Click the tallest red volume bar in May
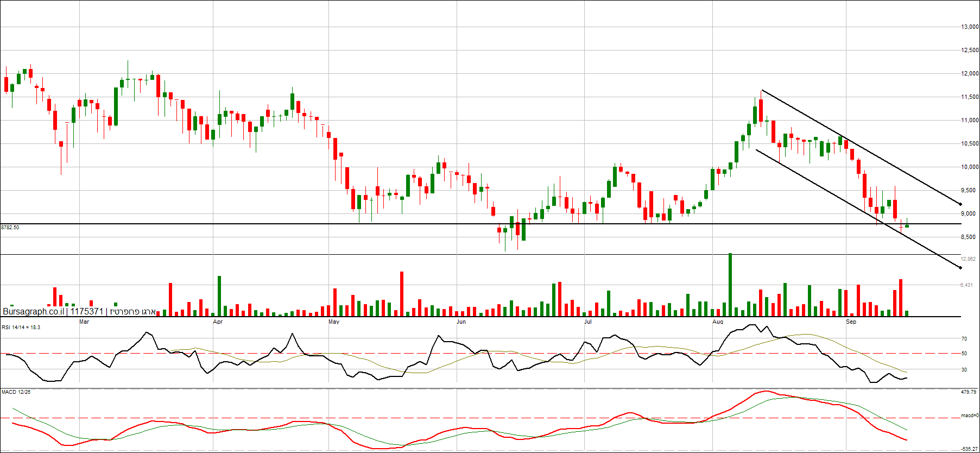Image resolution: width=980 pixels, height=453 pixels. point(402,294)
